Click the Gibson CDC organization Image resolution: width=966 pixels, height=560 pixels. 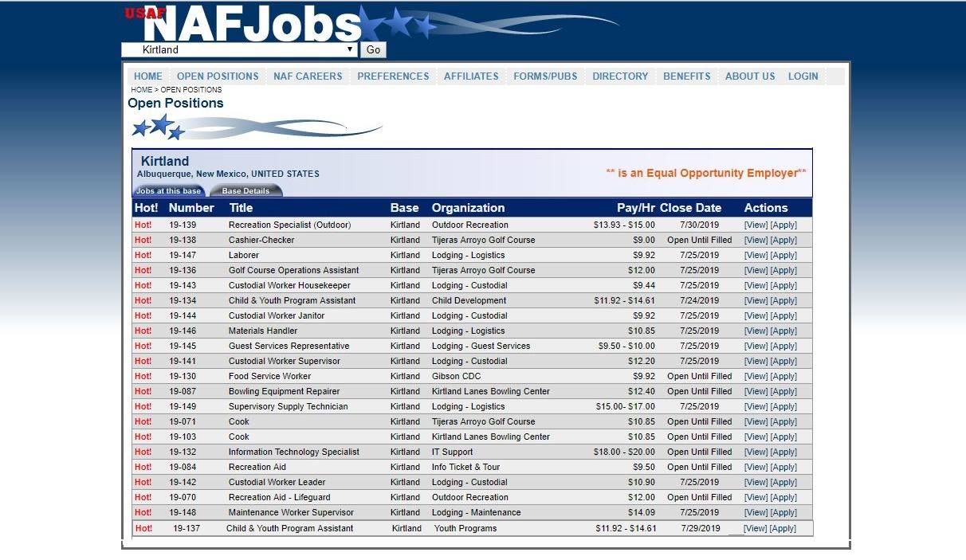pyautogui.click(x=456, y=377)
